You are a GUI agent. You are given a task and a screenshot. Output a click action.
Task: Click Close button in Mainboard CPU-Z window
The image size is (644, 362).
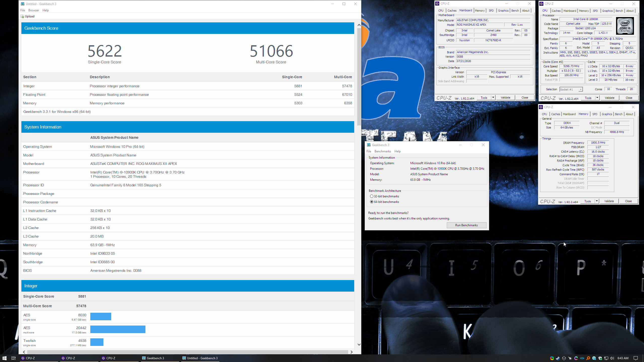(x=525, y=98)
